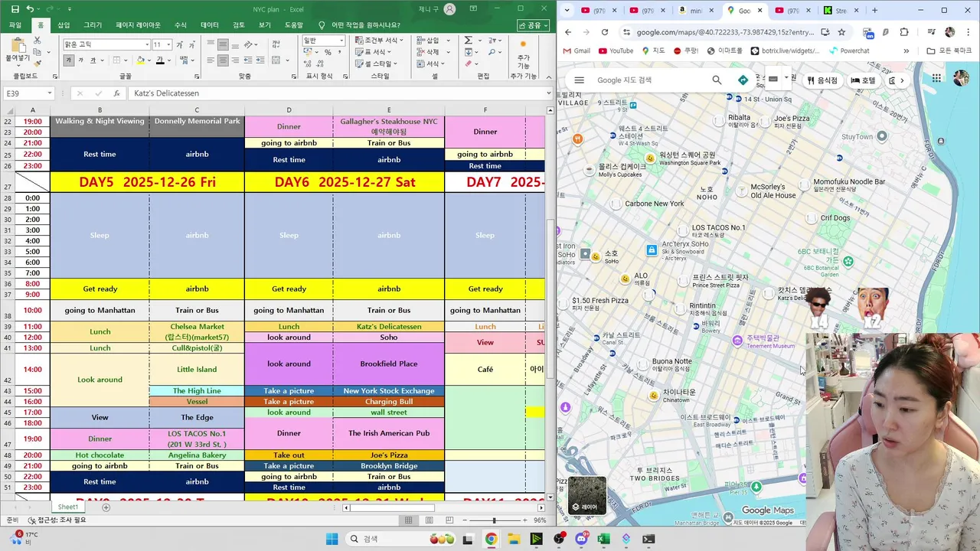Select center horizontal alignment in Excel
Screen dimensions: 980x551
223,60
